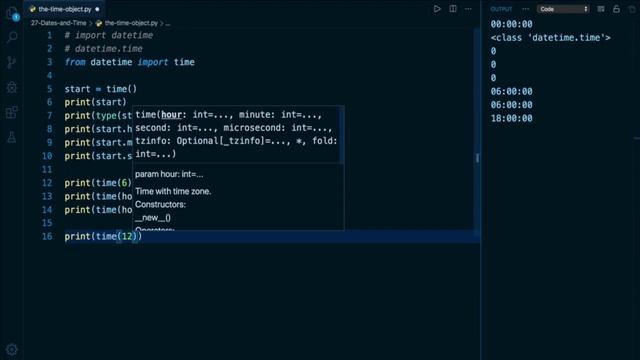Open the Run and Debug view
The image size is (640, 360).
point(12,87)
